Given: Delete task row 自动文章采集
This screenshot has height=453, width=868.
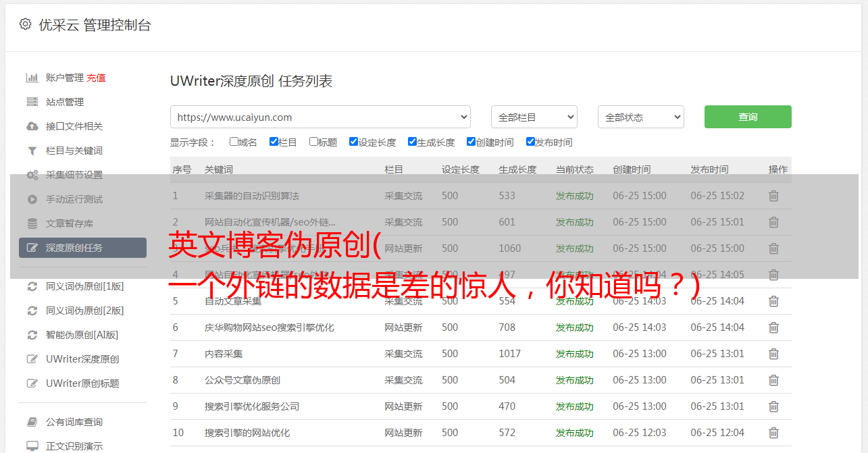Looking at the screenshot, I should pyautogui.click(x=773, y=301).
